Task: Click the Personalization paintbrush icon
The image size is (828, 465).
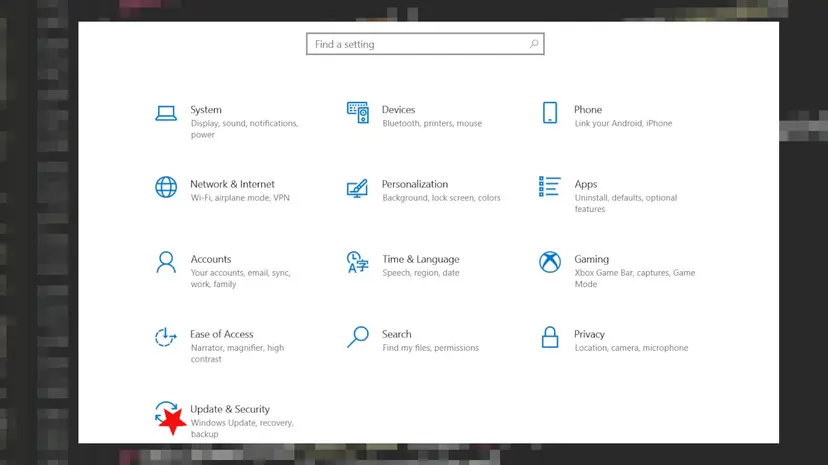Action: [357, 188]
